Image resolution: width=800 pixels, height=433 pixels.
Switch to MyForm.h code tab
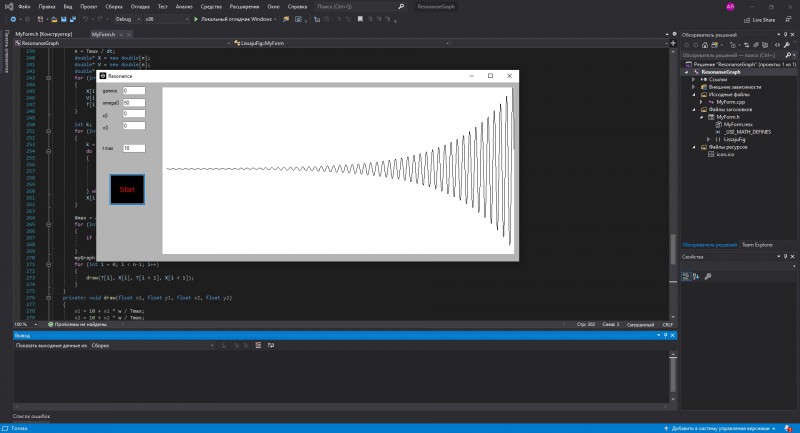tap(104, 34)
